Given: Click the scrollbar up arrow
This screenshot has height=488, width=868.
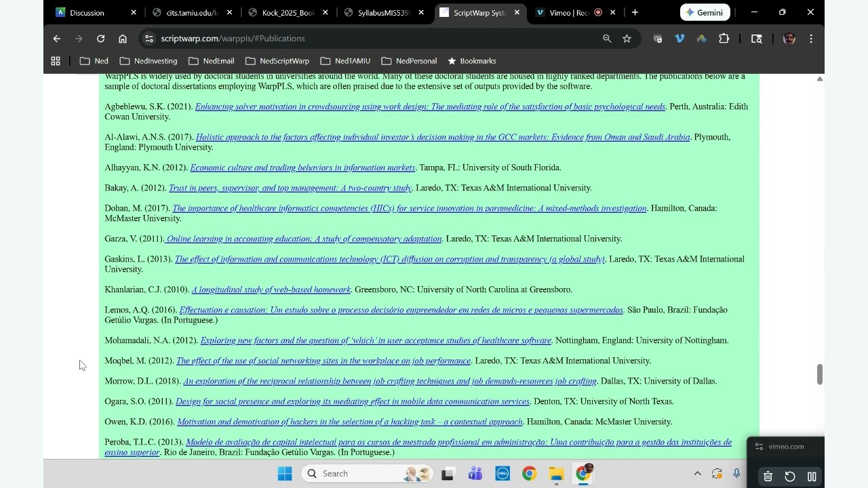Looking at the screenshot, I should 819,79.
